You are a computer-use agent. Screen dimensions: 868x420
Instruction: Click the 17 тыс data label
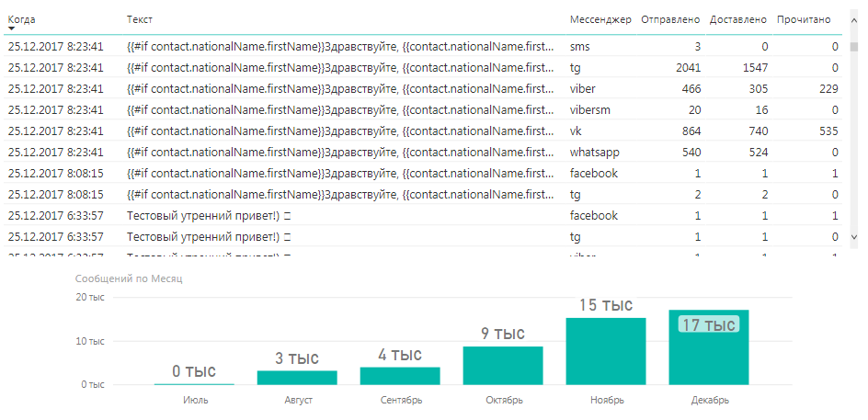709,324
